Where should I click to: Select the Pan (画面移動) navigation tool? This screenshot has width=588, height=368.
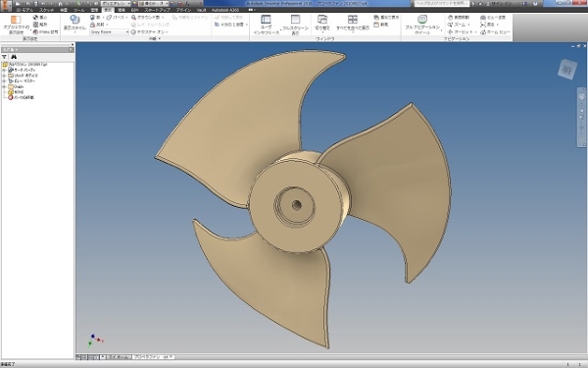[459, 18]
